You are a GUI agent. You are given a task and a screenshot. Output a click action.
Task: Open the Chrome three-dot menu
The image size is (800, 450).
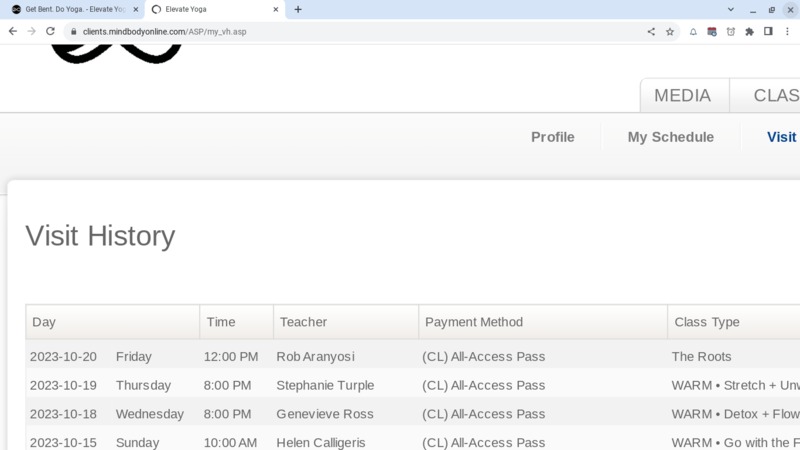click(x=787, y=32)
